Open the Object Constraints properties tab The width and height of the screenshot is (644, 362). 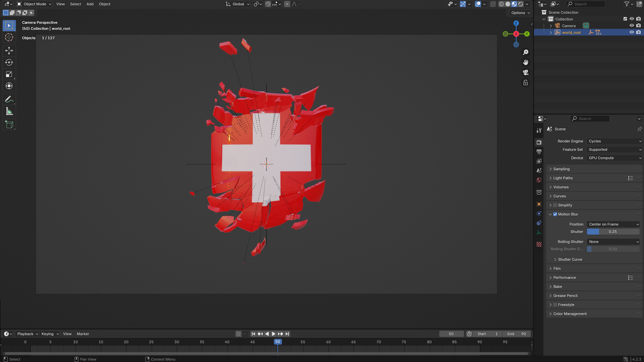539,223
